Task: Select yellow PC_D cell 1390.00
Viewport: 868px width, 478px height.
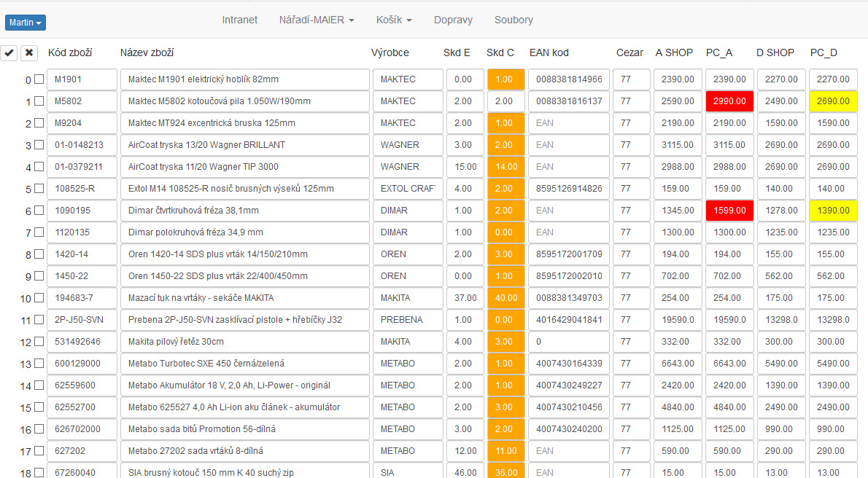Action: 833,211
